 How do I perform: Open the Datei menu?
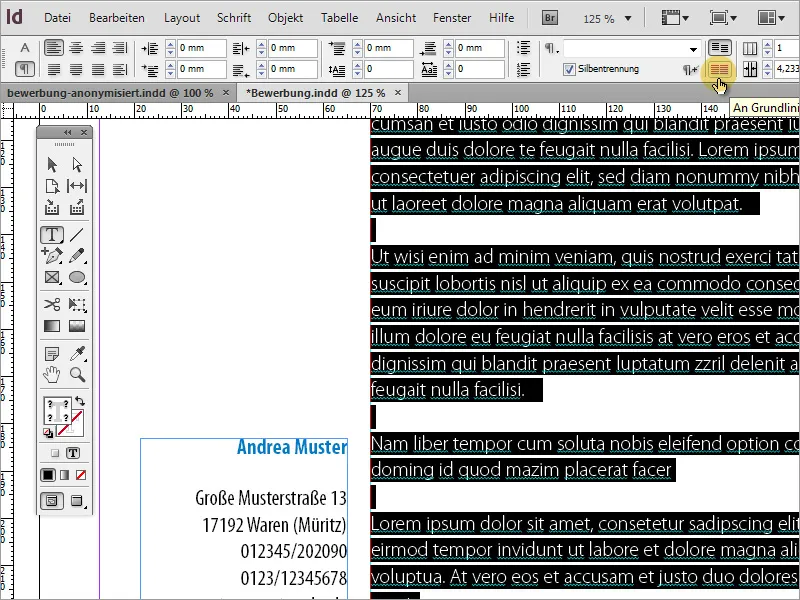click(57, 18)
